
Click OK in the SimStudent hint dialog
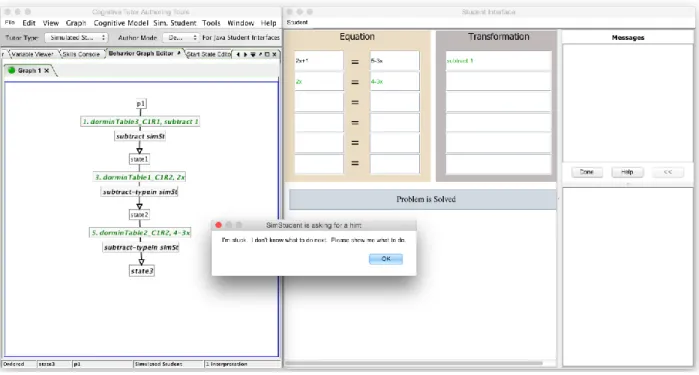tap(386, 259)
